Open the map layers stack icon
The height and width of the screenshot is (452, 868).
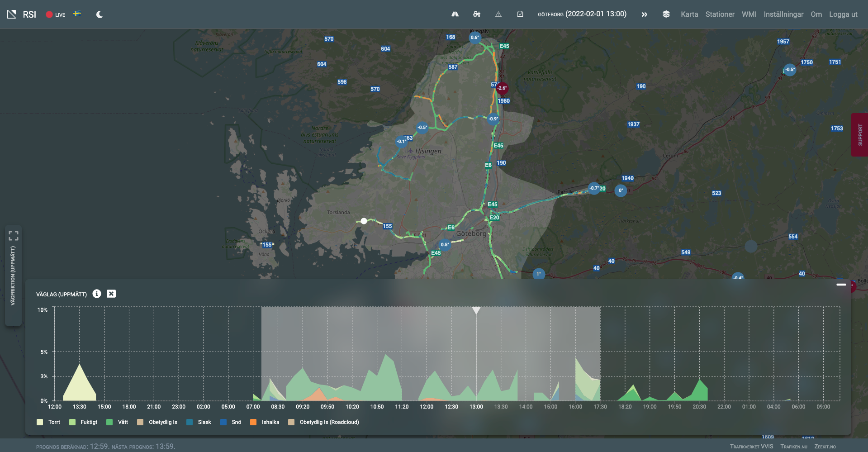666,14
